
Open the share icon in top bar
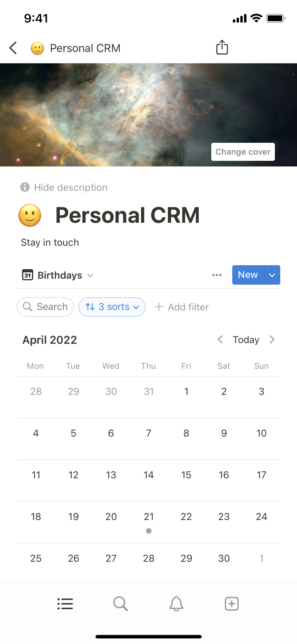pyautogui.click(x=222, y=48)
